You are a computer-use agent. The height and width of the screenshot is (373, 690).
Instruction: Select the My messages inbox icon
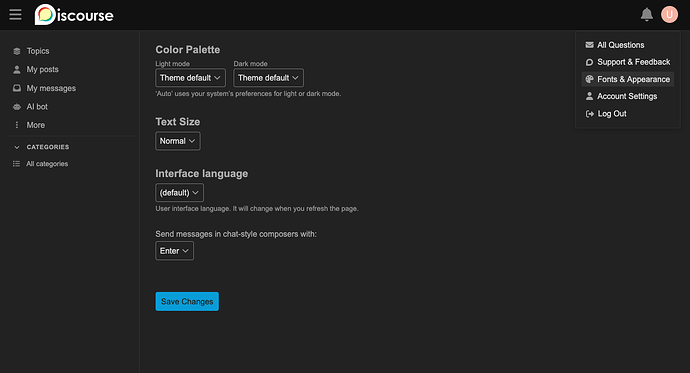17,88
